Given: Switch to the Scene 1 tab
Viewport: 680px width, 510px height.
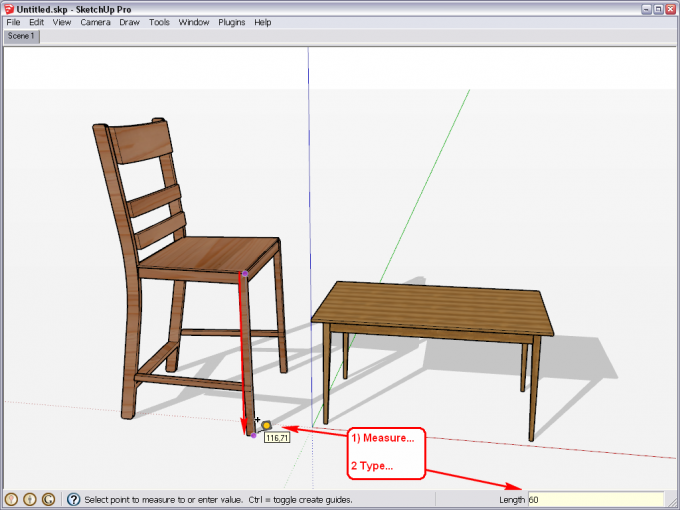Looking at the screenshot, I should [21, 36].
